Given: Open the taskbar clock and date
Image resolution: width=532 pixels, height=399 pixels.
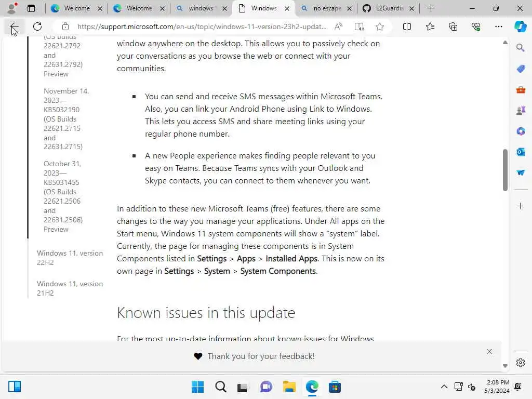Looking at the screenshot, I should point(497,387).
